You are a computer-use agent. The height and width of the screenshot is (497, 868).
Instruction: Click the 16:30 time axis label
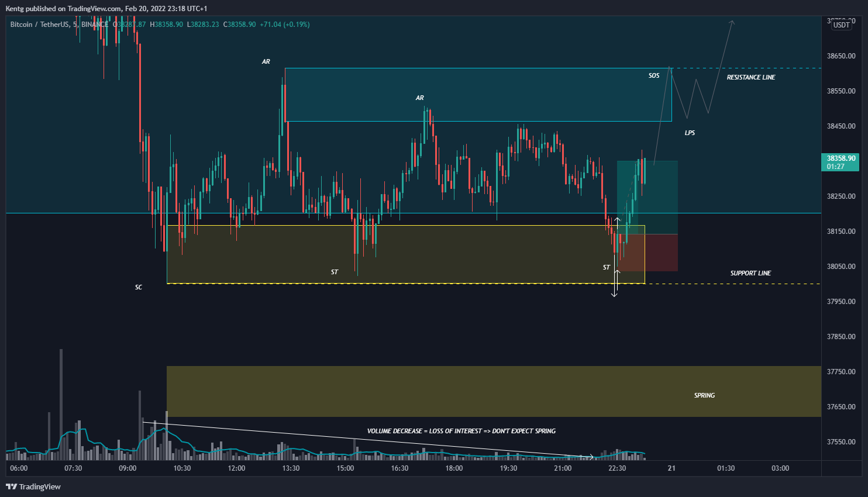pyautogui.click(x=399, y=468)
